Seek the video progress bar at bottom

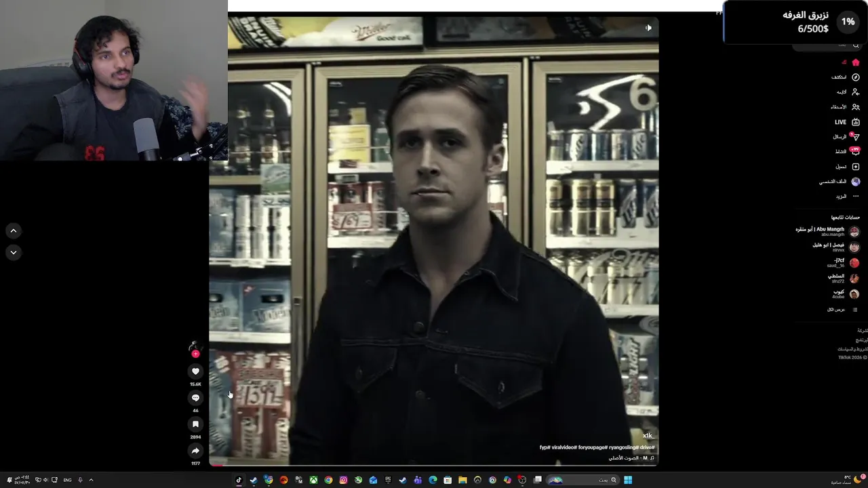pos(433,465)
